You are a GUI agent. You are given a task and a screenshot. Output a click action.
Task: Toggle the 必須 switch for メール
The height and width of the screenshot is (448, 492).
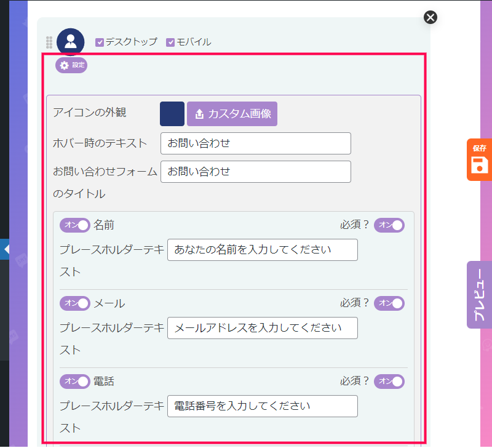[389, 303]
